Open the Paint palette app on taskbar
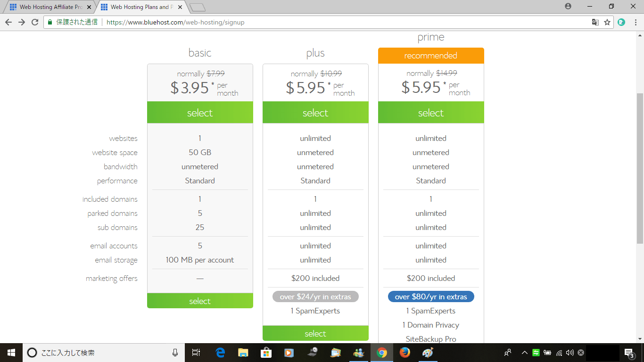Image resolution: width=644 pixels, height=362 pixels. pos(428,353)
